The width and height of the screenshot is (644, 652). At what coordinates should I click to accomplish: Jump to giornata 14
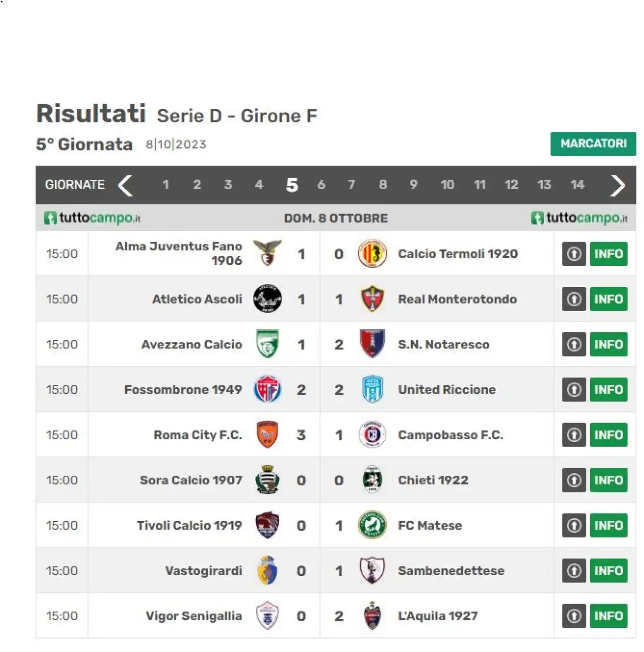point(577,185)
